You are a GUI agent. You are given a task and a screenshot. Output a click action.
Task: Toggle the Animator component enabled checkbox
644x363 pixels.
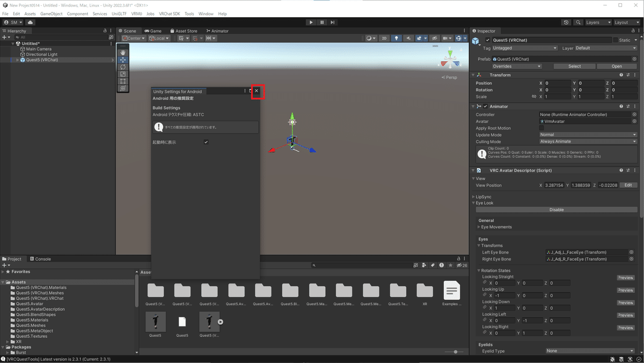tap(486, 106)
